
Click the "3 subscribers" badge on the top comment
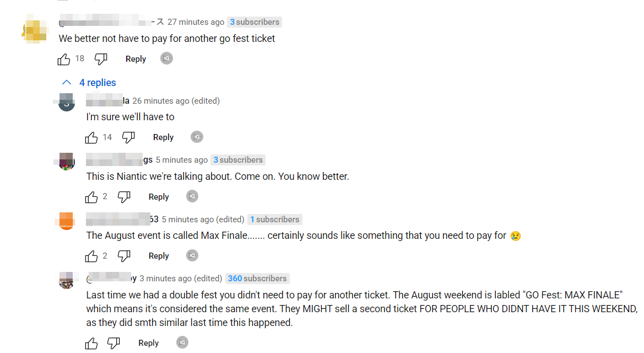coord(254,22)
